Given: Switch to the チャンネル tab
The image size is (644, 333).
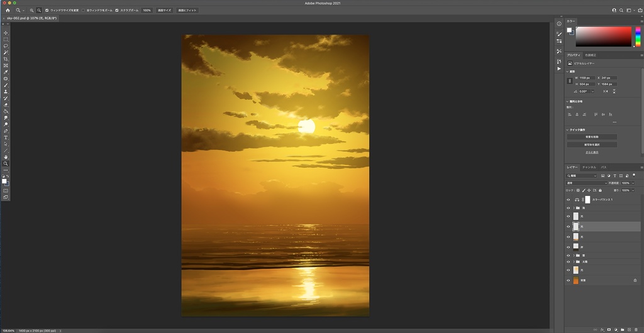Looking at the screenshot, I should pyautogui.click(x=589, y=167).
